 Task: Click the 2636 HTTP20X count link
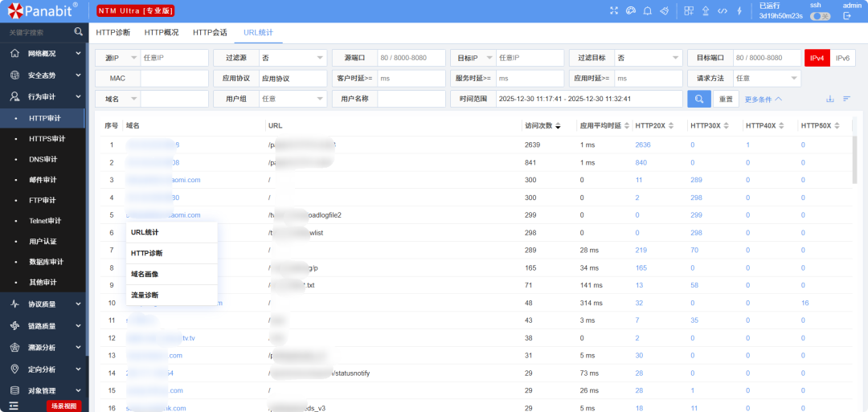coord(643,145)
